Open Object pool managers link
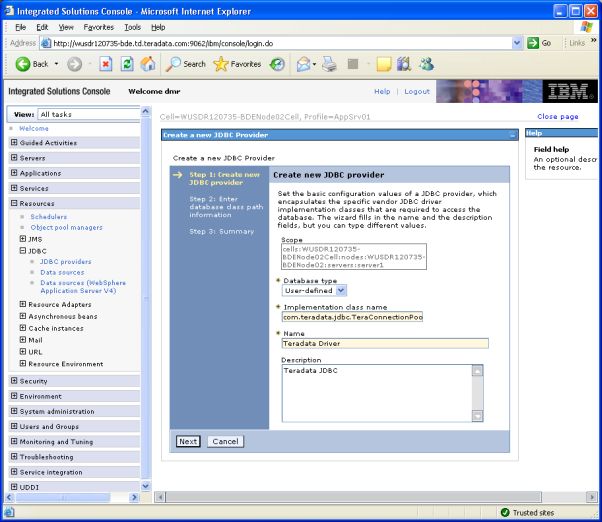602x522 pixels. point(67,227)
